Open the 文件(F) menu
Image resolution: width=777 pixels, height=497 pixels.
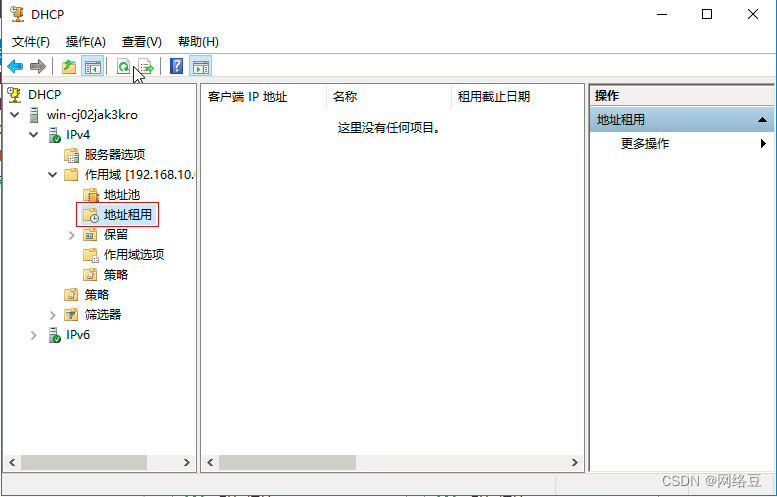31,42
